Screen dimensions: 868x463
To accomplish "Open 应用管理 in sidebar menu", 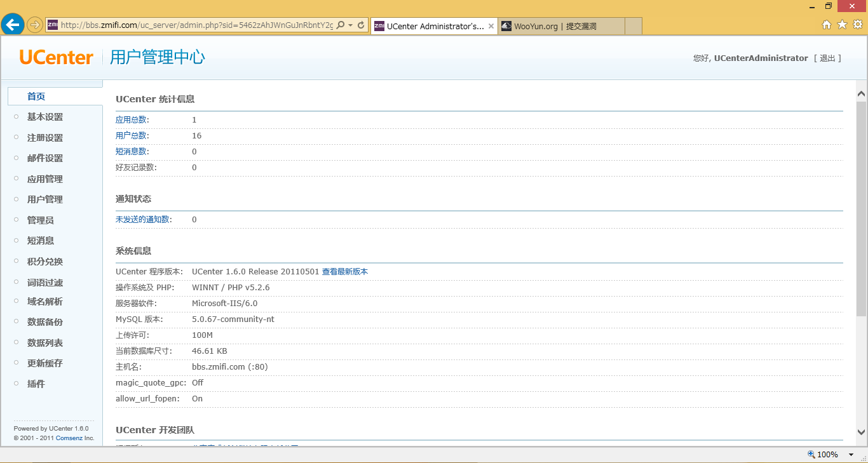I will [45, 179].
